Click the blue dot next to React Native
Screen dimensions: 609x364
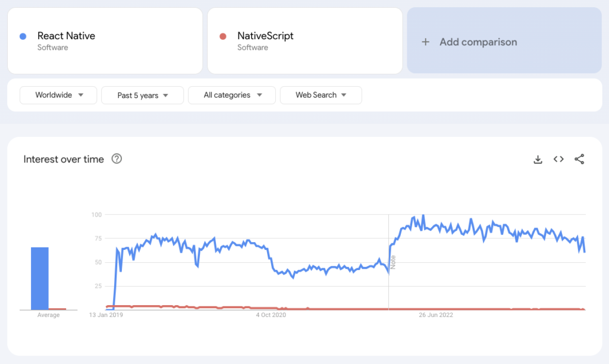23,36
